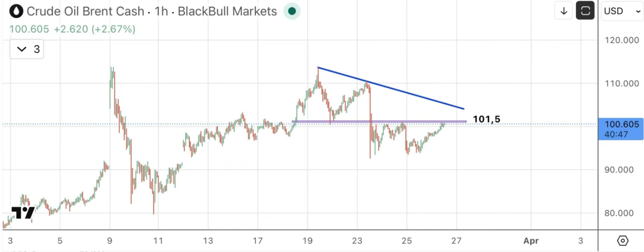Click the 120.000 price scale label

[x=622, y=40]
